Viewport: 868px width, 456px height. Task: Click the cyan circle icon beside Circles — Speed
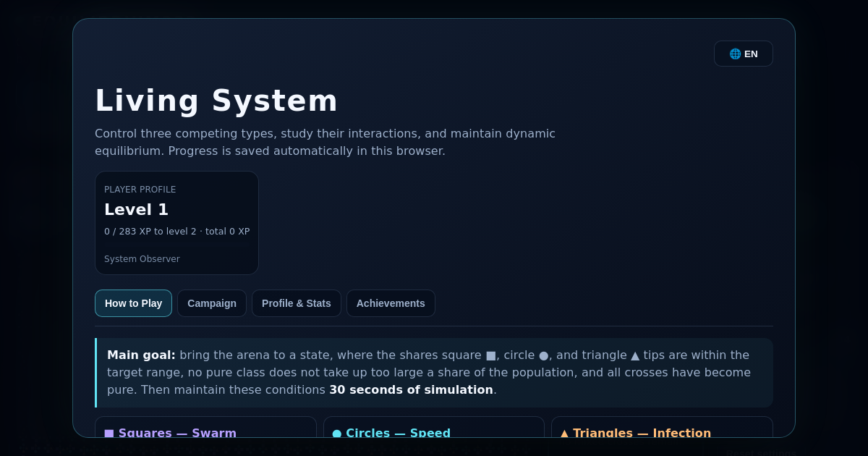(x=337, y=434)
